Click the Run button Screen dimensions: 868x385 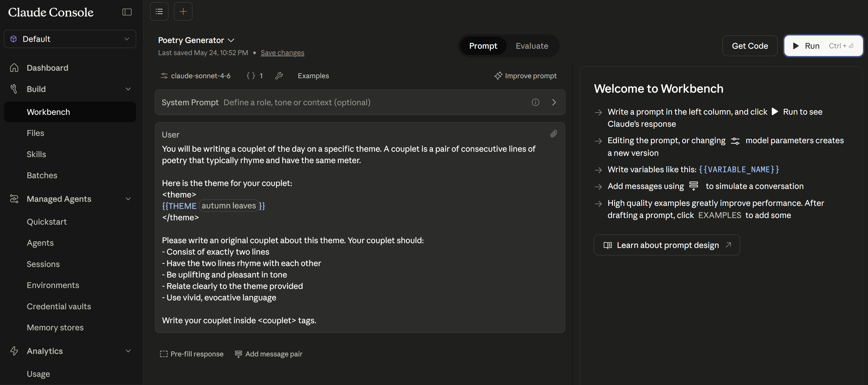click(823, 46)
